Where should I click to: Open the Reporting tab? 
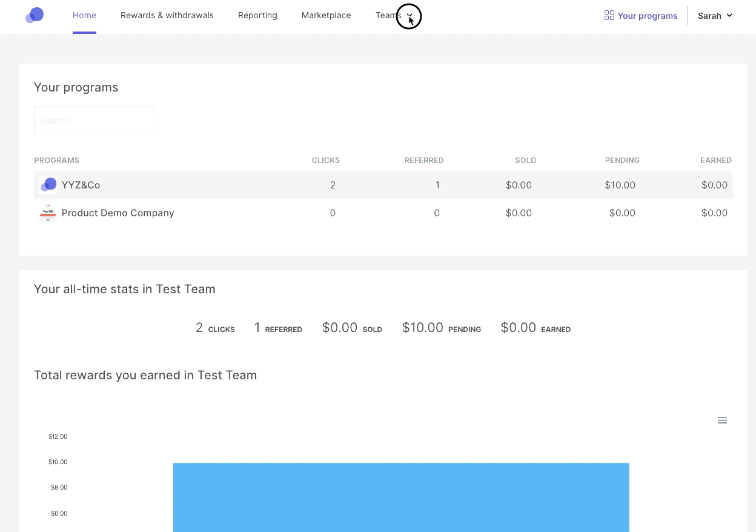(257, 16)
